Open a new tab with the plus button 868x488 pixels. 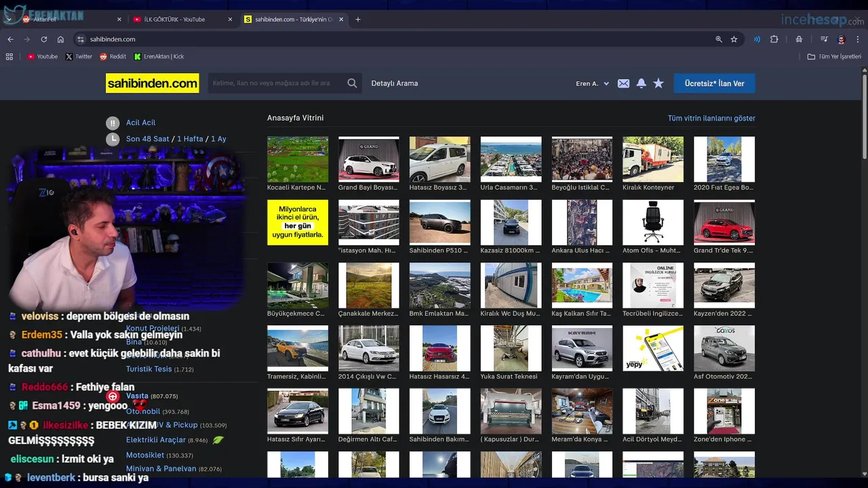click(x=358, y=19)
